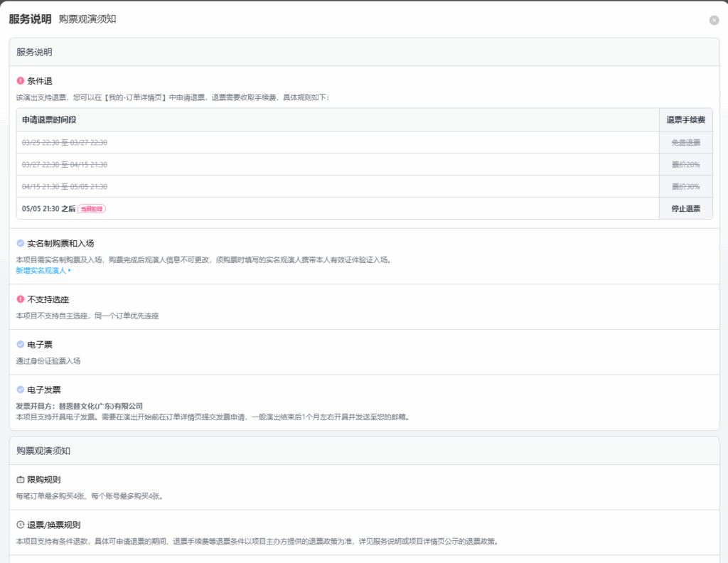728x563 pixels.
Task: Click the pink warning icon beside 不支持选座
Action: pos(20,299)
